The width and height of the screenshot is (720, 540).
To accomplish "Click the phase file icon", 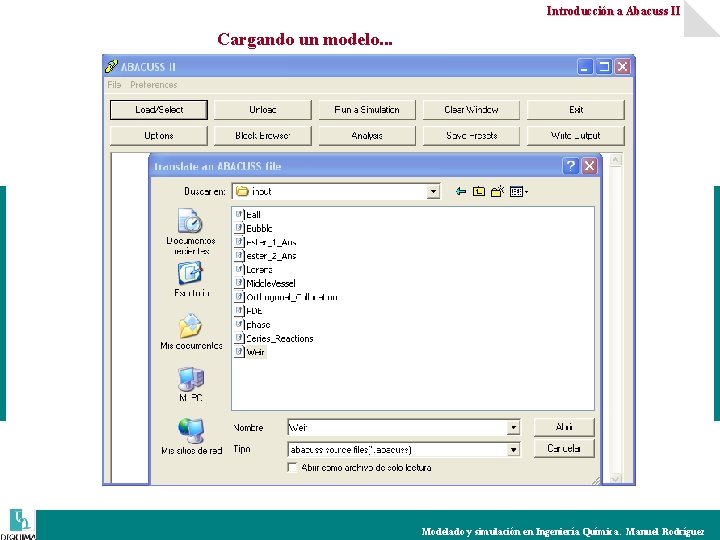I will (x=239, y=324).
